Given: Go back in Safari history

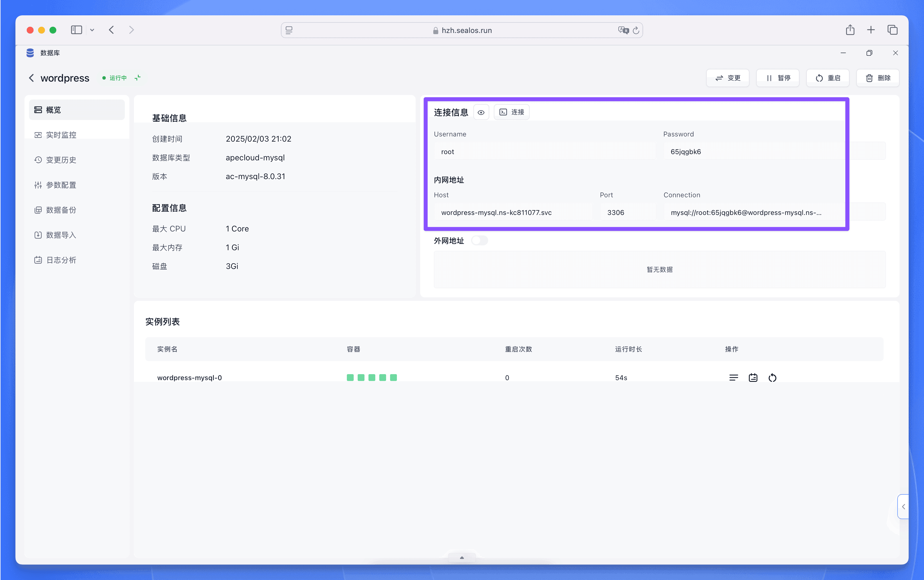Looking at the screenshot, I should pos(111,30).
